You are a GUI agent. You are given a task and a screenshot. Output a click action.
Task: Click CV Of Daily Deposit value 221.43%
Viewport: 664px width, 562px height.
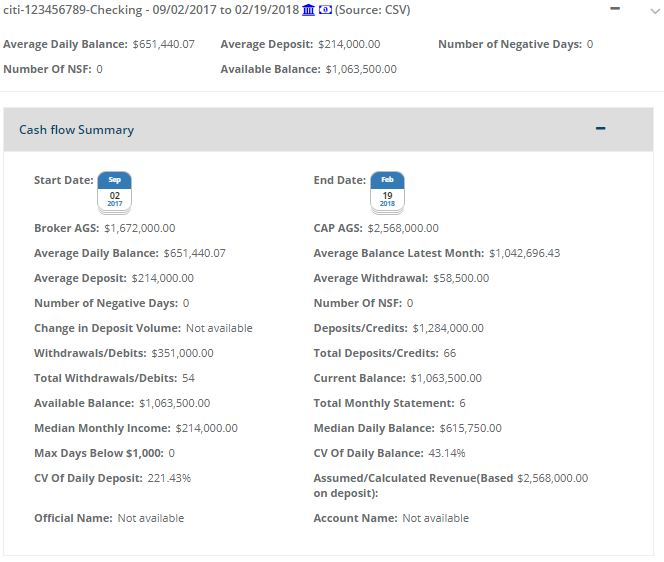pyautogui.click(x=169, y=478)
